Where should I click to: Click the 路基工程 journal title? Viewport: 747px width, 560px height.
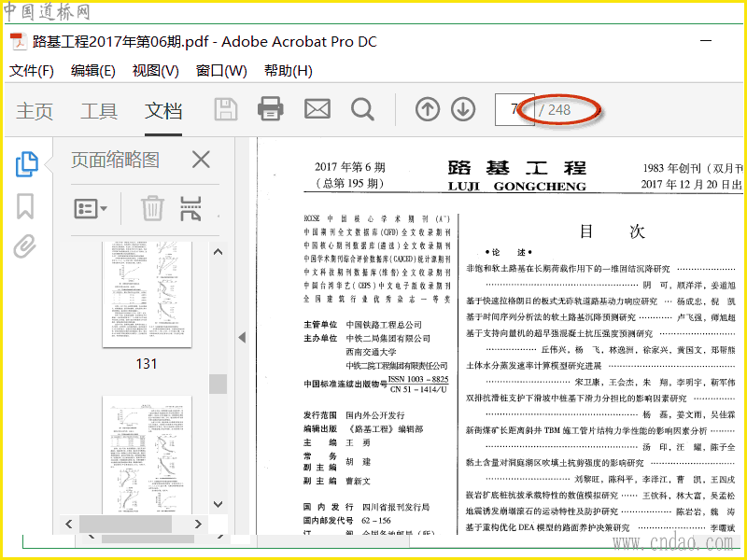click(517, 168)
